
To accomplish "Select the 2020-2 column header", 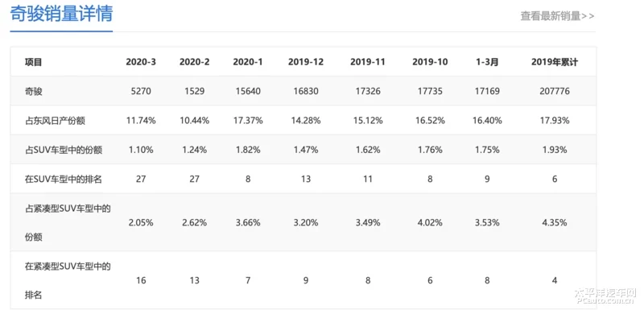I will point(194,62).
